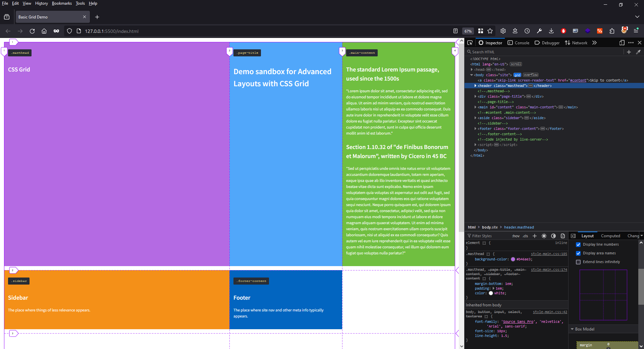Expand the head element node
Screen dimensions: 644x349
[x=472, y=69]
